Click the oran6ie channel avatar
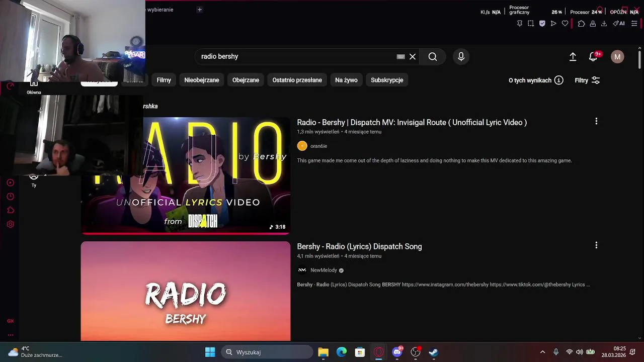 302,146
